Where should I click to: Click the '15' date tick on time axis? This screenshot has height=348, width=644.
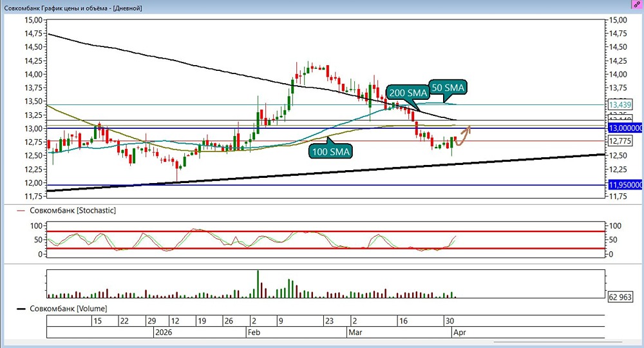tap(97, 321)
